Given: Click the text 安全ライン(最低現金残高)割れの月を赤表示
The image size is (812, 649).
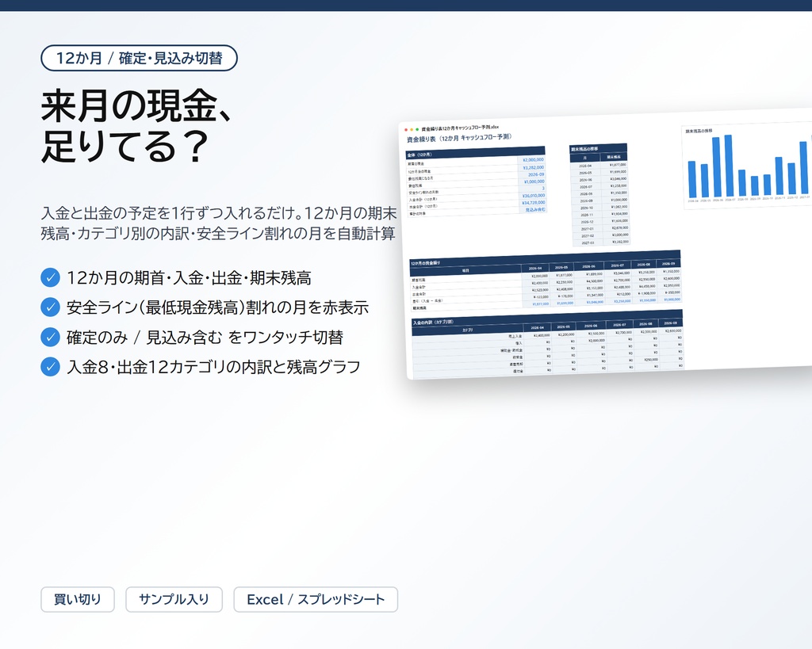Looking at the screenshot, I should point(217,307).
